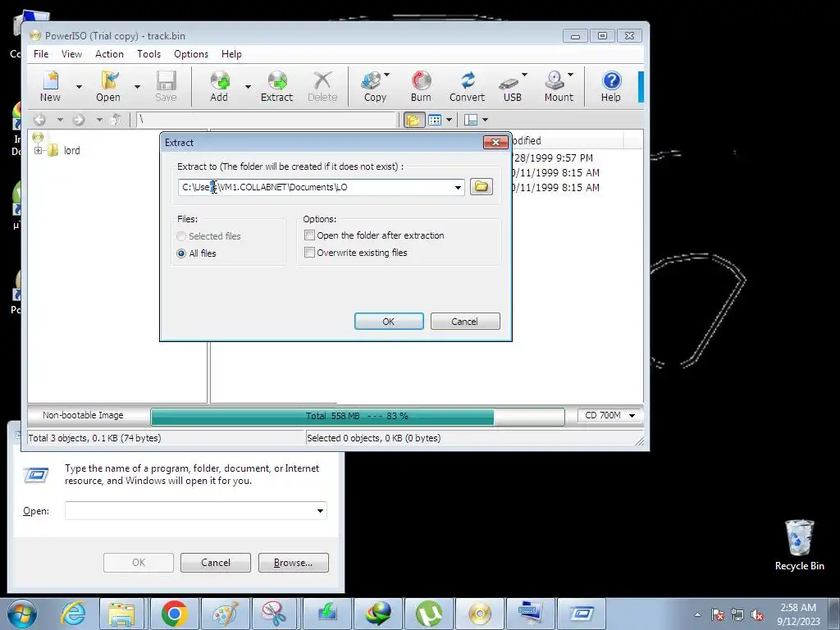Click the Mount toolbar icon
840x630 pixels.
pos(559,86)
